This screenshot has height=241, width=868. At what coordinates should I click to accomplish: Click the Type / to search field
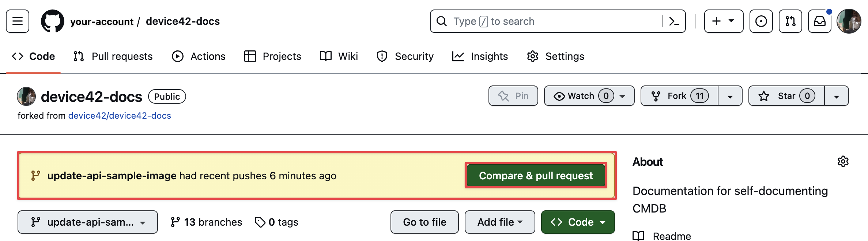[548, 21]
